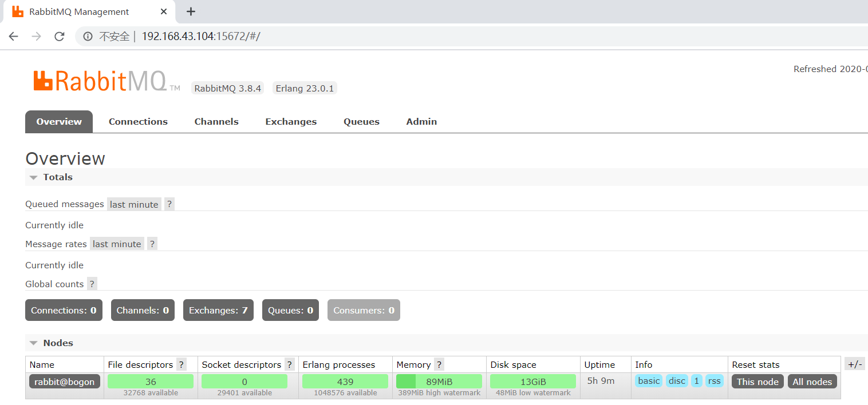Click the Exchanges: 7 count button
Viewport: 868px width, 405px height.
point(218,310)
